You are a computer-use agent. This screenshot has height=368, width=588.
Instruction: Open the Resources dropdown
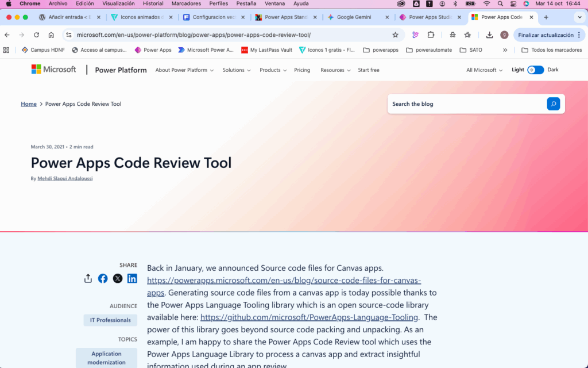click(335, 70)
